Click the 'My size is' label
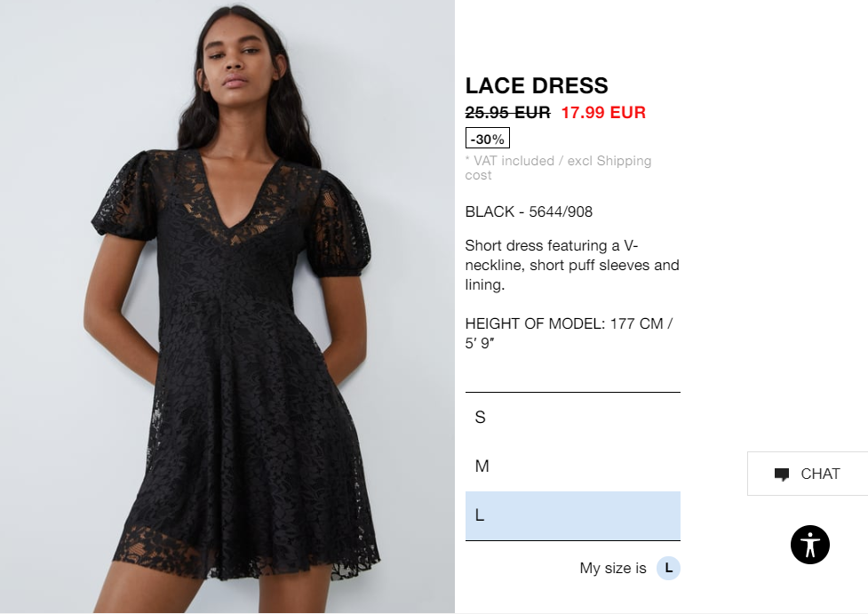 click(613, 568)
